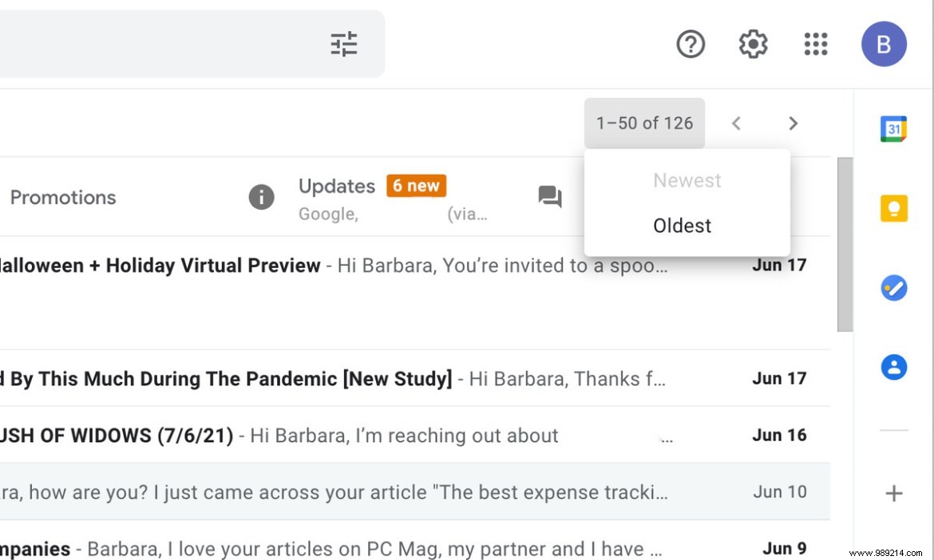Switch to the Updates tab
This screenshot has width=934, height=560.
pos(336,185)
